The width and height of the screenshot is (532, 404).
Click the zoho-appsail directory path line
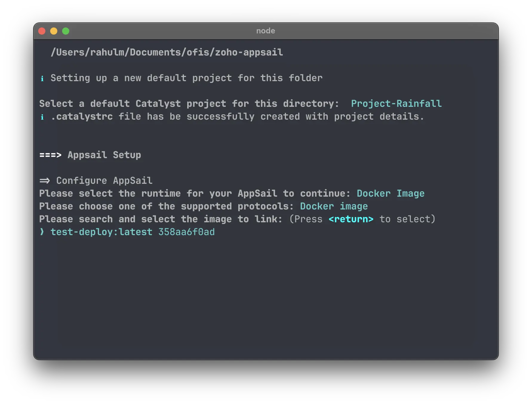tap(167, 52)
